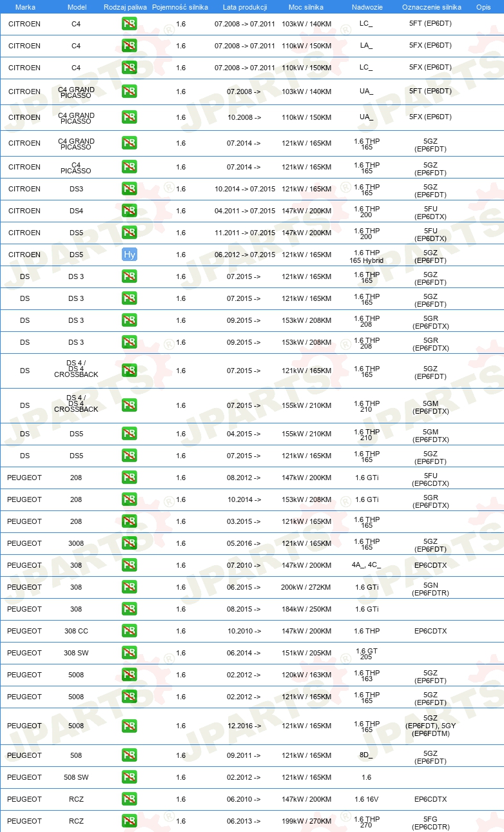Click the Hy hybrid fuel icon in DS5 row
This screenshot has height=832, width=504.
130,255
